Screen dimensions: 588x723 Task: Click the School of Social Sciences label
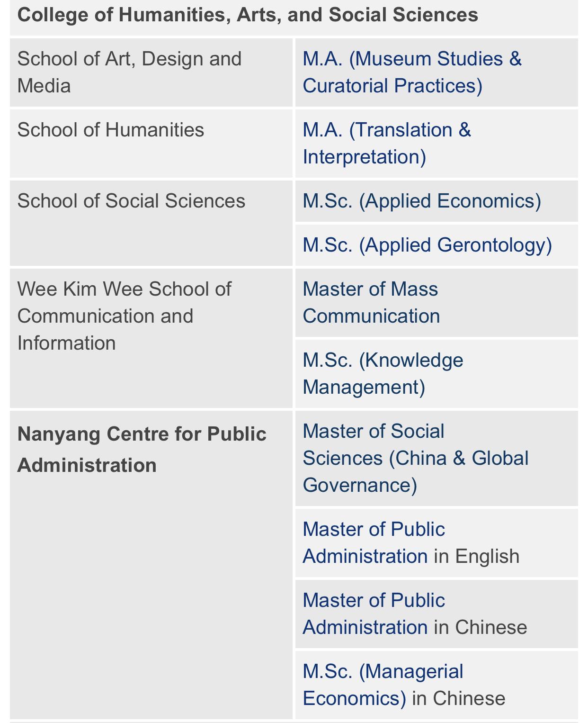pos(131,201)
